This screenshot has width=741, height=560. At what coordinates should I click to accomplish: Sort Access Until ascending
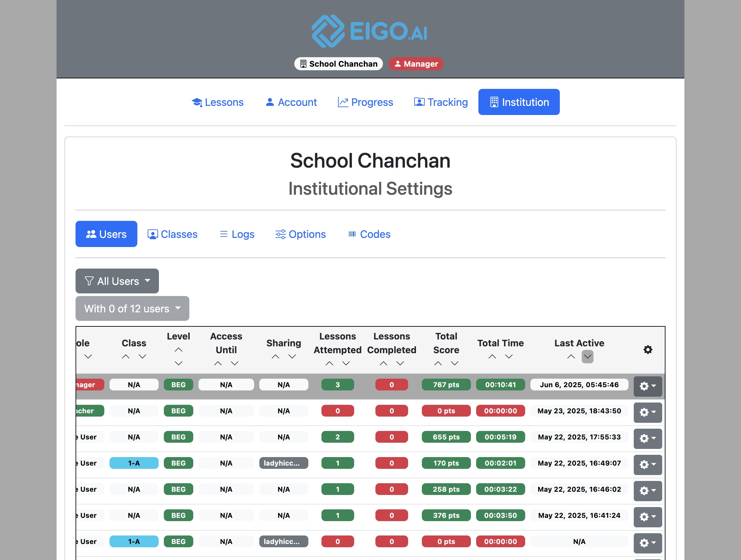click(218, 363)
